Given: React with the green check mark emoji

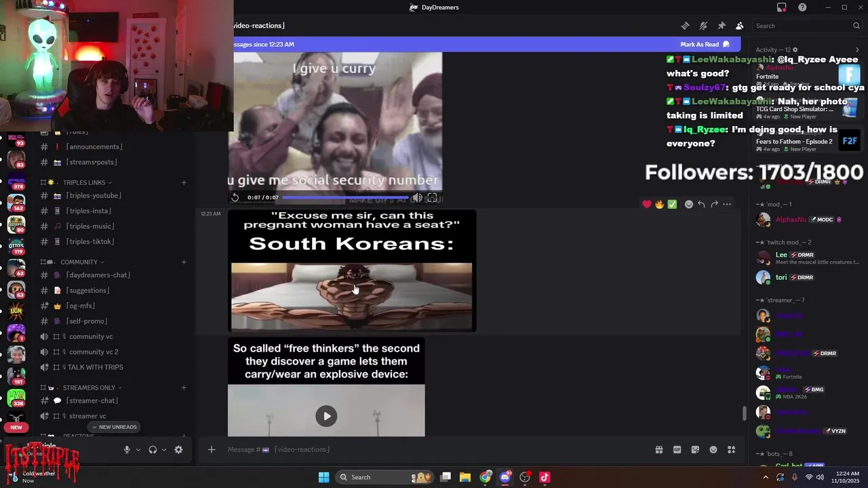Looking at the screenshot, I should (672, 204).
